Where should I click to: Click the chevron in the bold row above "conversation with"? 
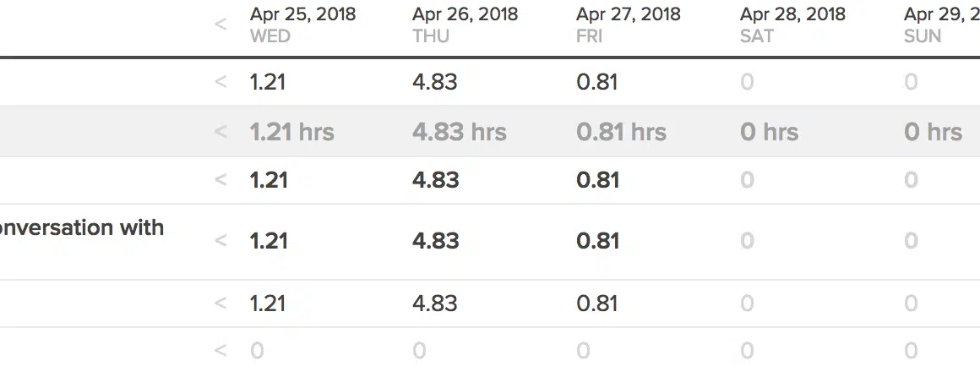coord(220,180)
